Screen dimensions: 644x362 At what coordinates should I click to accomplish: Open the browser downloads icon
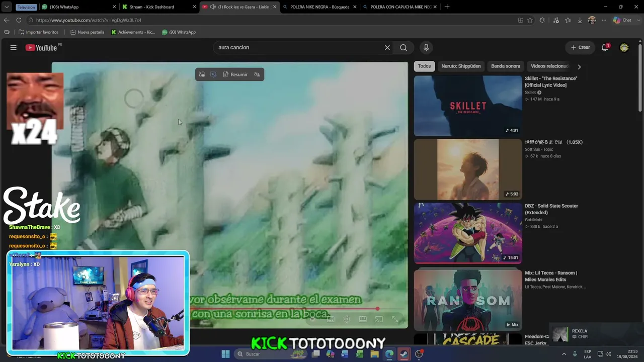coord(580,20)
